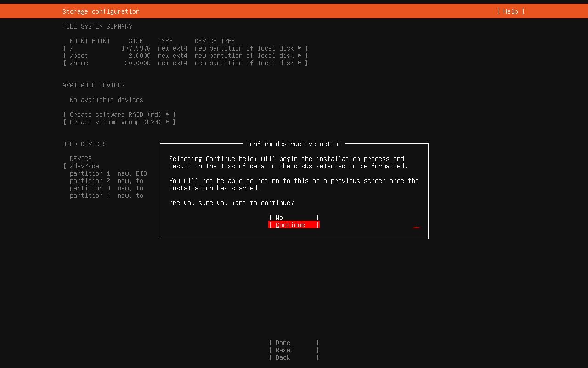Expand the Create volume group (LVM) option

[x=119, y=122]
